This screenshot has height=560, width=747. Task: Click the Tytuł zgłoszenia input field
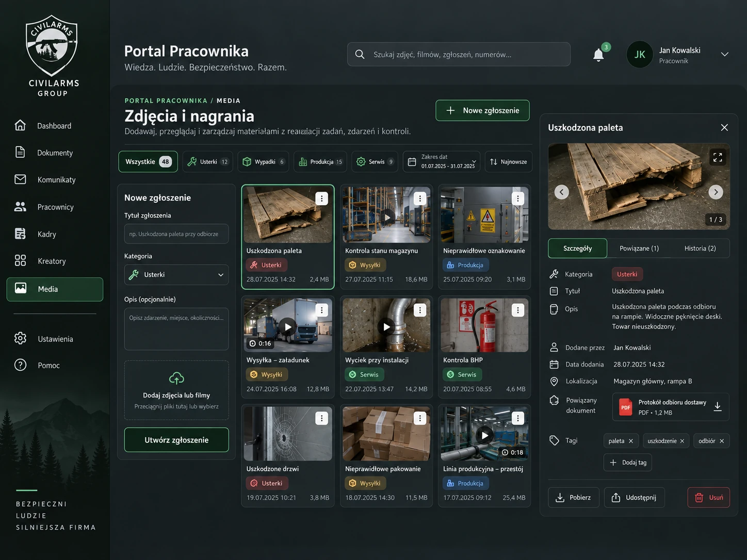point(176,234)
